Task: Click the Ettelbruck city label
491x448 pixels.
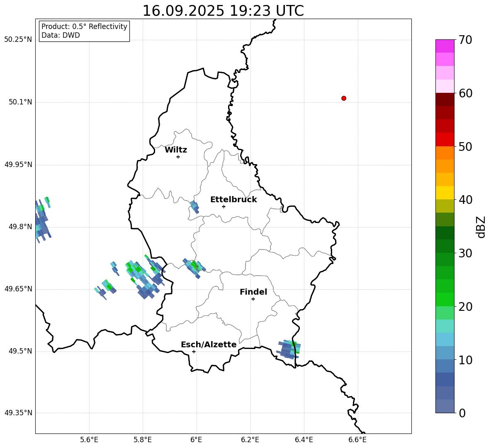Action: coord(233,200)
